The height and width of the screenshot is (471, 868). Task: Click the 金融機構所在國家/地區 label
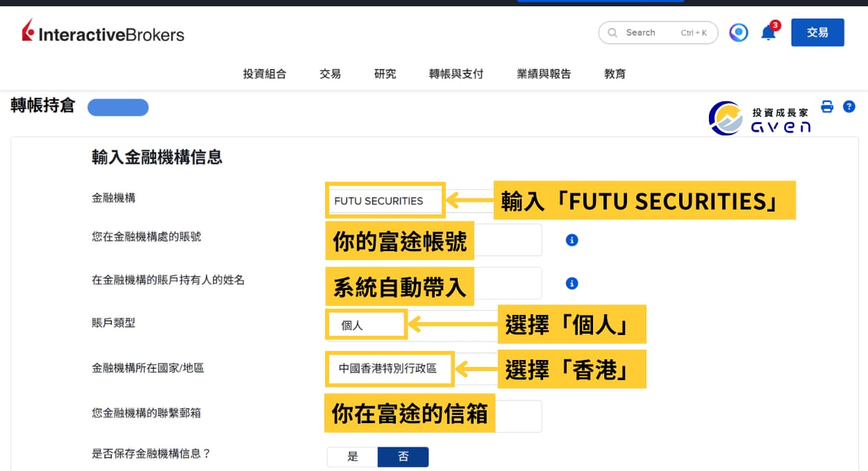[x=148, y=368]
